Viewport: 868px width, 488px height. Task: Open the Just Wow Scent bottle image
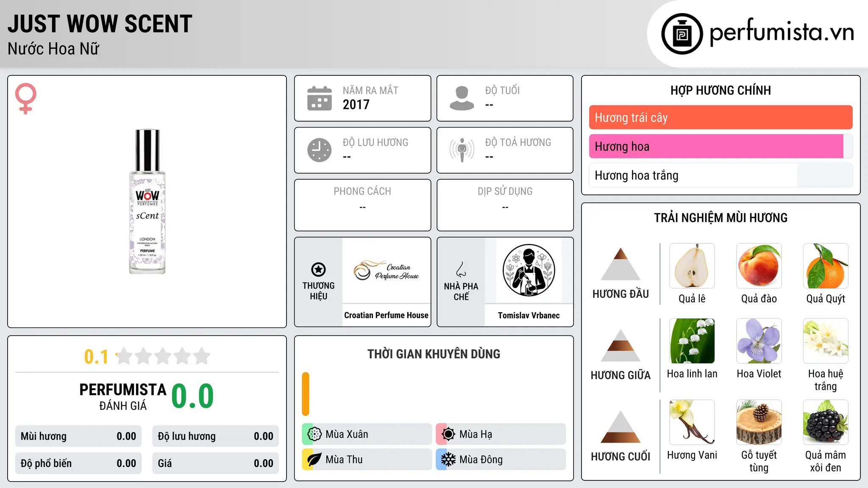coord(147,202)
